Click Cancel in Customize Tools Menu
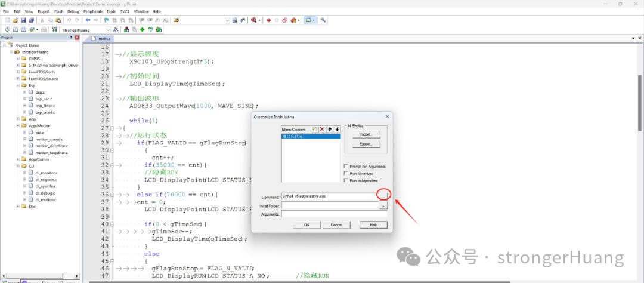 click(x=336, y=225)
